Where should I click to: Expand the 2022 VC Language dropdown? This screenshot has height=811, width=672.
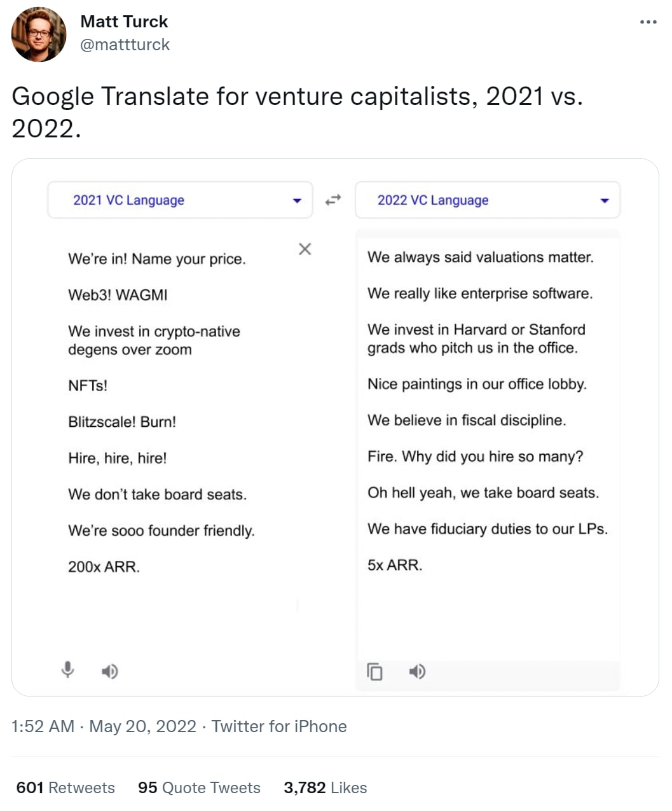click(x=487, y=200)
